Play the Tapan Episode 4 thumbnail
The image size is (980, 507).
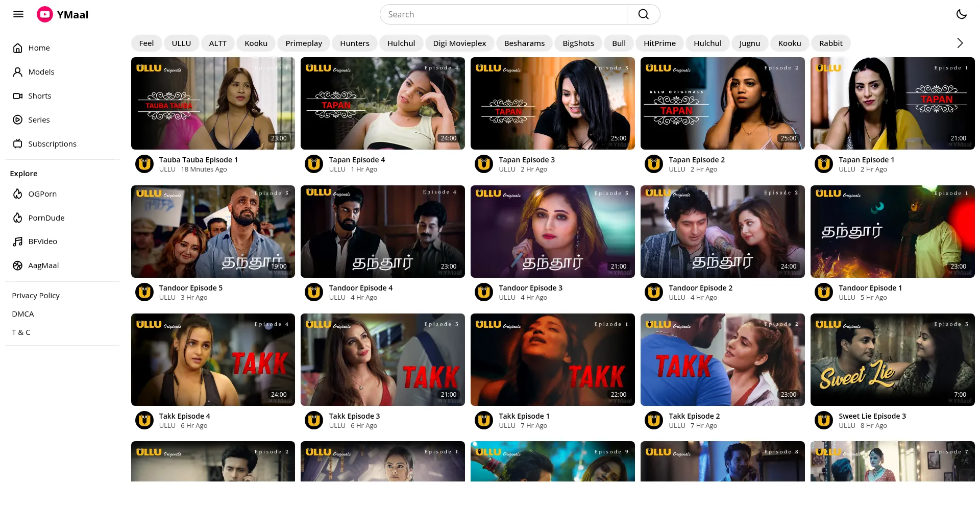point(382,103)
